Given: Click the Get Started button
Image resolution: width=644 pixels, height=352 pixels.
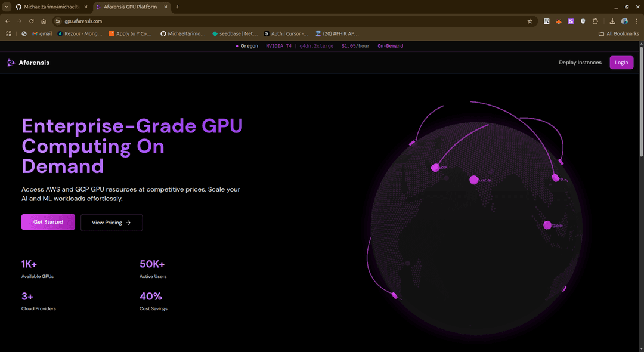Looking at the screenshot, I should (48, 222).
